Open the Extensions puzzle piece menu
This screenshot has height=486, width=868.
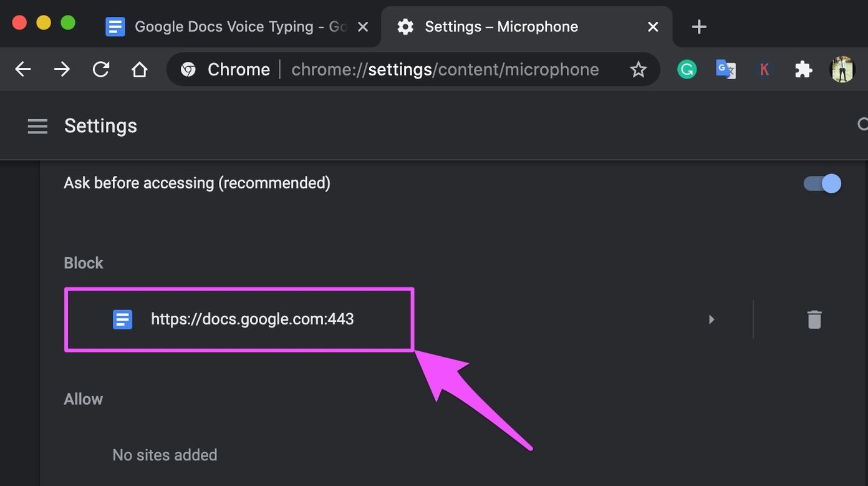(803, 69)
